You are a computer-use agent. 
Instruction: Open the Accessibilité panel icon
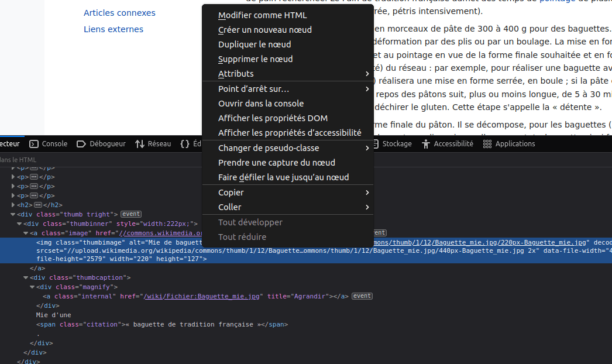click(426, 144)
